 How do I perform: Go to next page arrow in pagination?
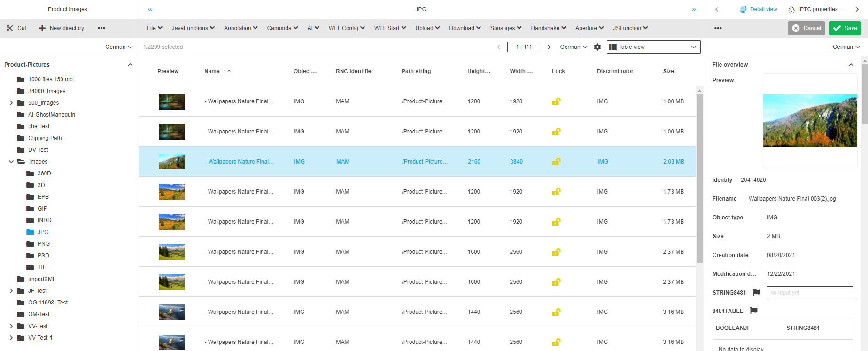click(549, 47)
